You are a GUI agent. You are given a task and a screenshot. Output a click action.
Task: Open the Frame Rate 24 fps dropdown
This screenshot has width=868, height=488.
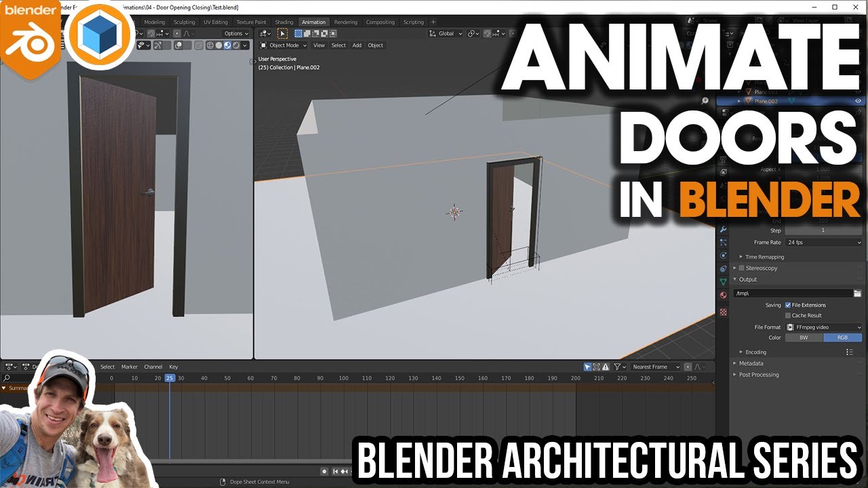click(x=824, y=242)
